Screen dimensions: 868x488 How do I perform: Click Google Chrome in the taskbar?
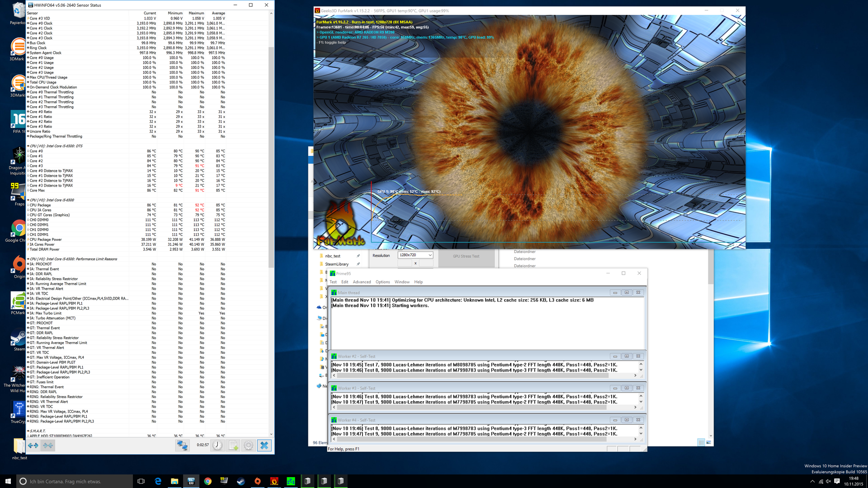tap(208, 481)
